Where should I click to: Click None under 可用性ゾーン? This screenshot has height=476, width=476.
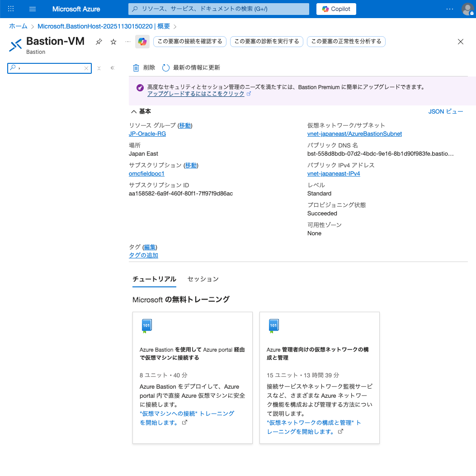314,233
